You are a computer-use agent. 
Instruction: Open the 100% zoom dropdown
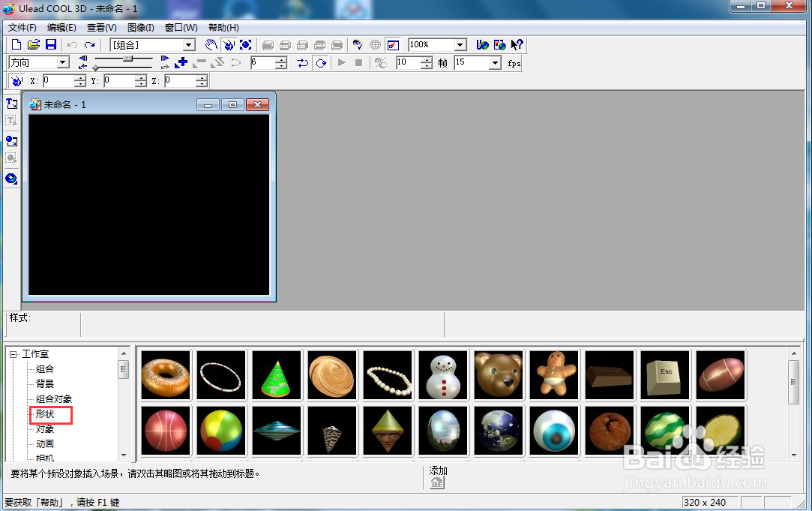[x=460, y=45]
